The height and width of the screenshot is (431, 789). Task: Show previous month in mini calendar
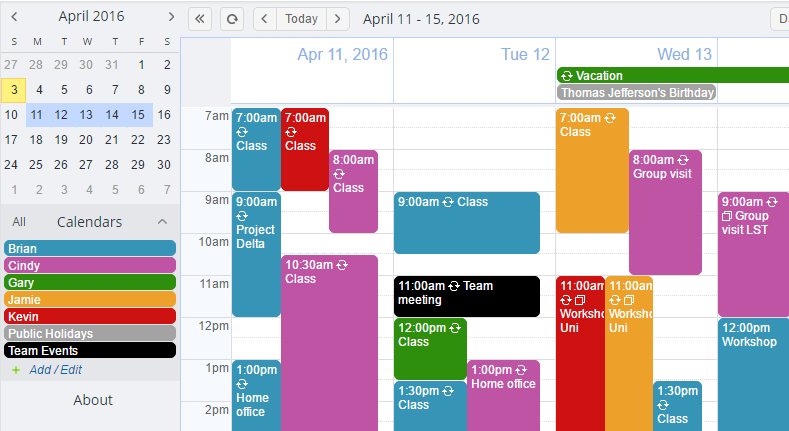(14, 17)
